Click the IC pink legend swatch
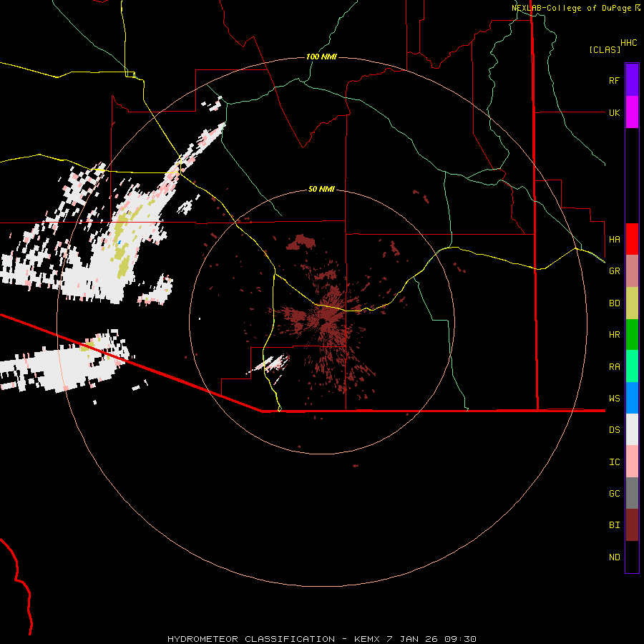644x644 pixels. point(632,462)
